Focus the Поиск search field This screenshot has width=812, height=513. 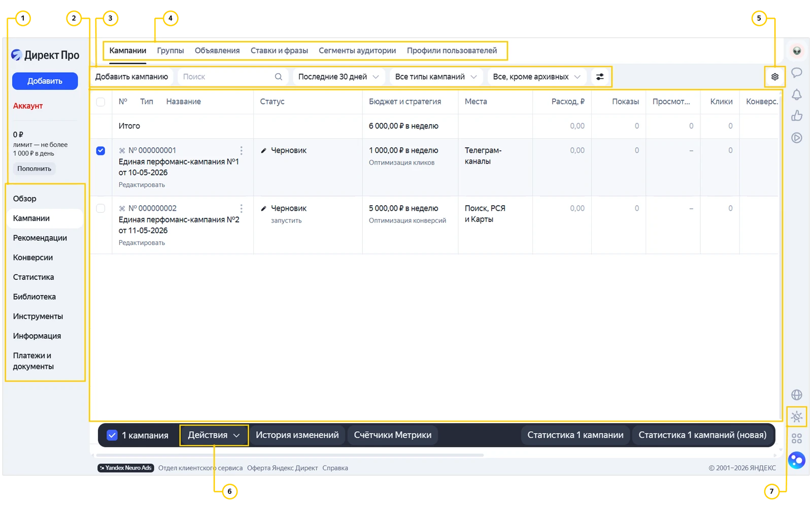(x=233, y=77)
